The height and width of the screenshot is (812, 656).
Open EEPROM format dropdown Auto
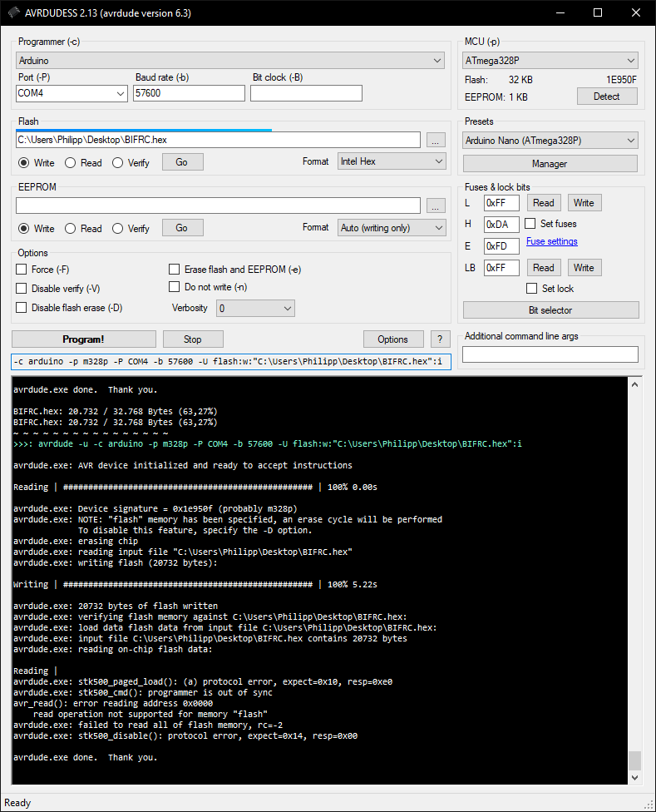392,228
